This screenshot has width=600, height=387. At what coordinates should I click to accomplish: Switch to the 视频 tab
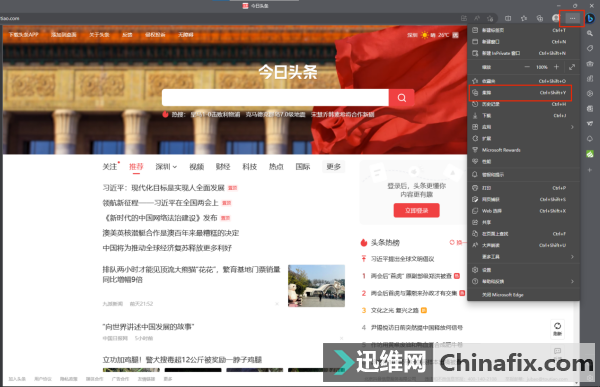(197, 167)
